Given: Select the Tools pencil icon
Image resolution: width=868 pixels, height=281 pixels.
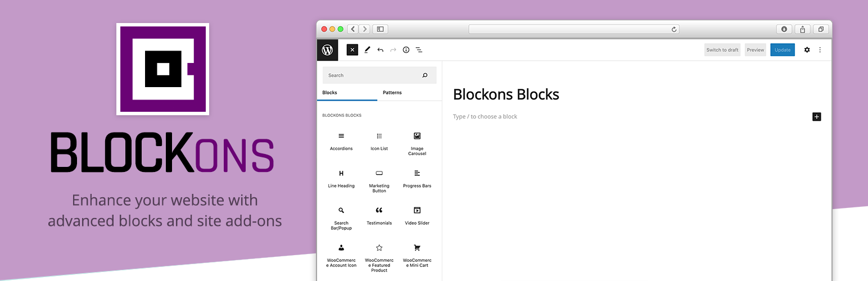Looking at the screenshot, I should coord(367,50).
